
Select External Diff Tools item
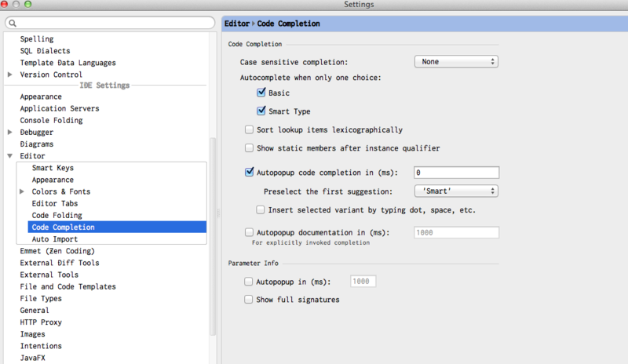point(60,263)
